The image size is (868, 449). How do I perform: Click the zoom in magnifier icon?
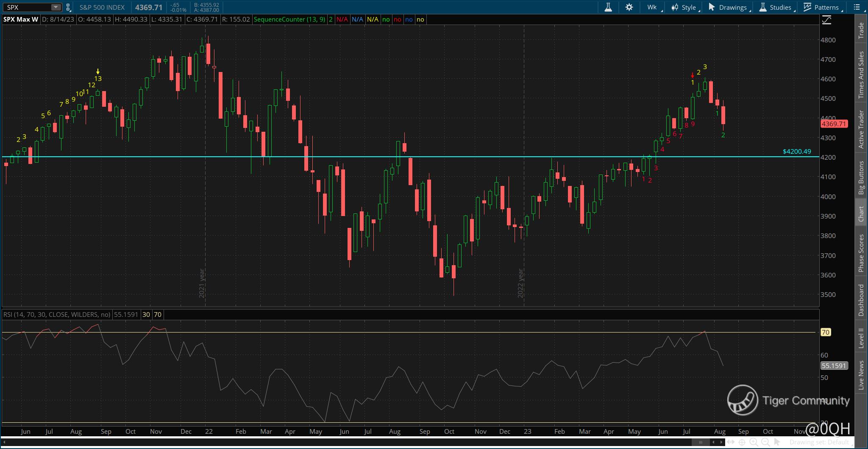click(x=754, y=442)
